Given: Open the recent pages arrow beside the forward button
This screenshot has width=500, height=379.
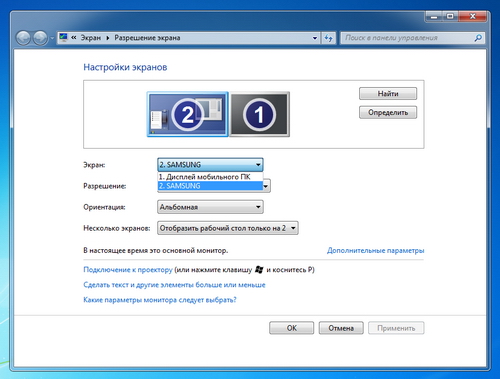Looking at the screenshot, I should (52, 38).
